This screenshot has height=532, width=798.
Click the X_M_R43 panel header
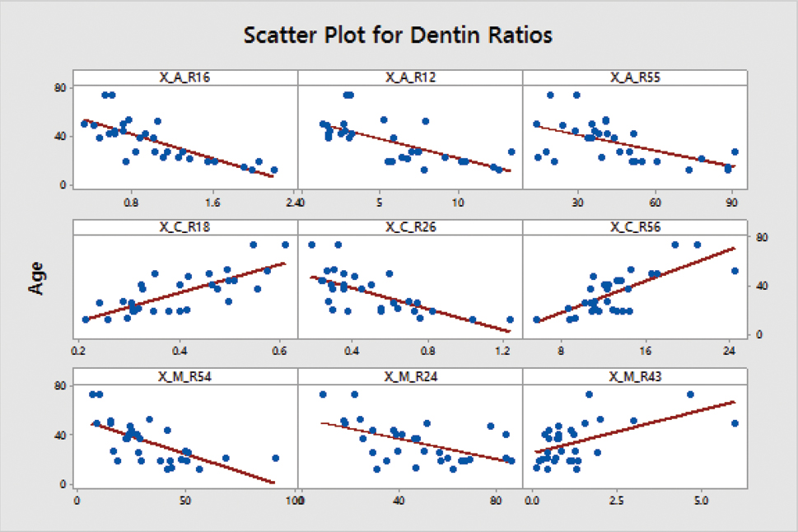coord(635,376)
